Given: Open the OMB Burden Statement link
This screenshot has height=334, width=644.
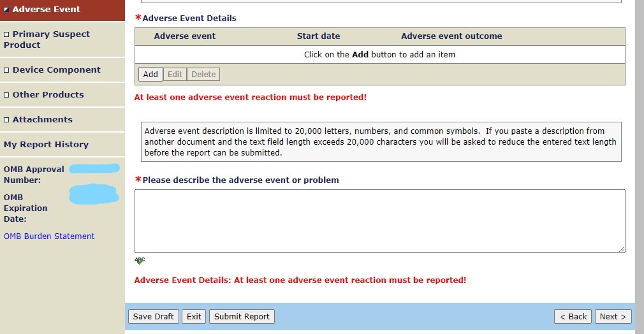Looking at the screenshot, I should [49, 236].
